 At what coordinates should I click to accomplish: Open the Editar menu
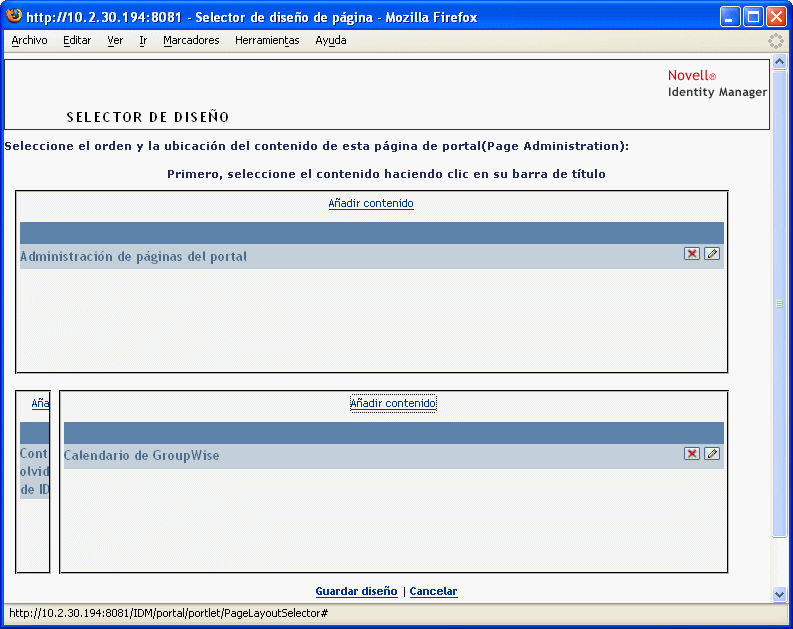pyautogui.click(x=77, y=40)
